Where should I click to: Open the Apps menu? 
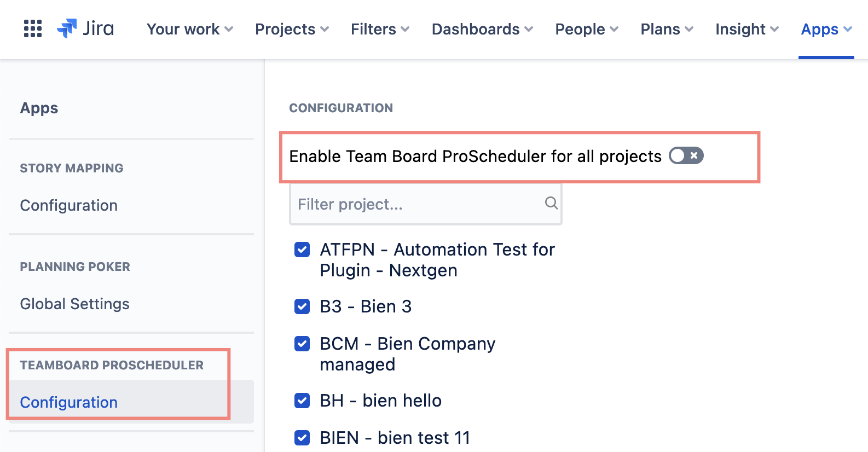[826, 29]
